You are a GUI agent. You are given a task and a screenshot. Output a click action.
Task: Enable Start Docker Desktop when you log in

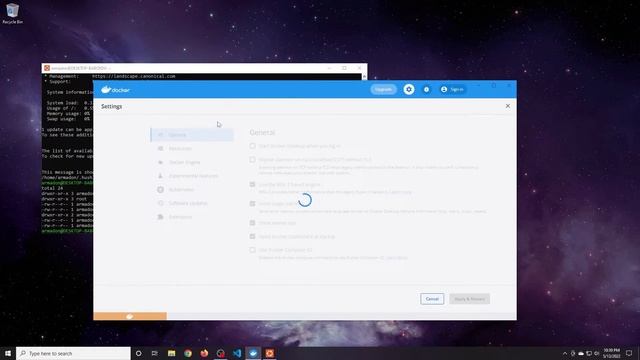pyautogui.click(x=252, y=146)
